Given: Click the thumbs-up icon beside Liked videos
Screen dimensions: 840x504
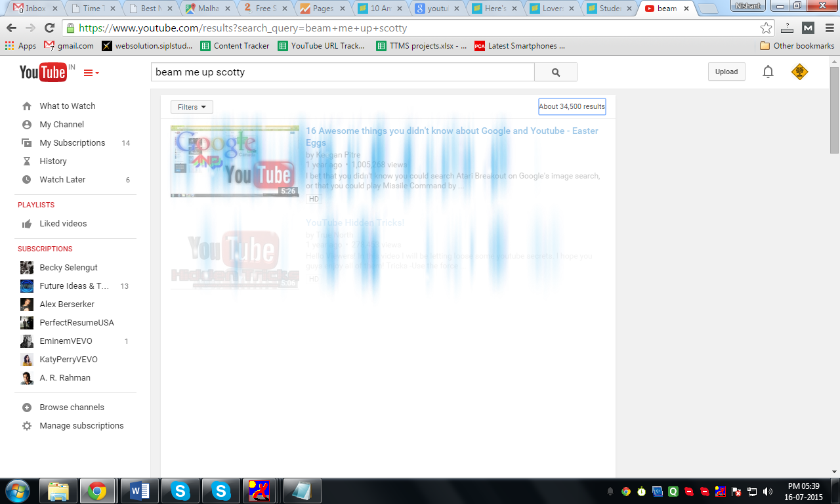Looking at the screenshot, I should 27,224.
